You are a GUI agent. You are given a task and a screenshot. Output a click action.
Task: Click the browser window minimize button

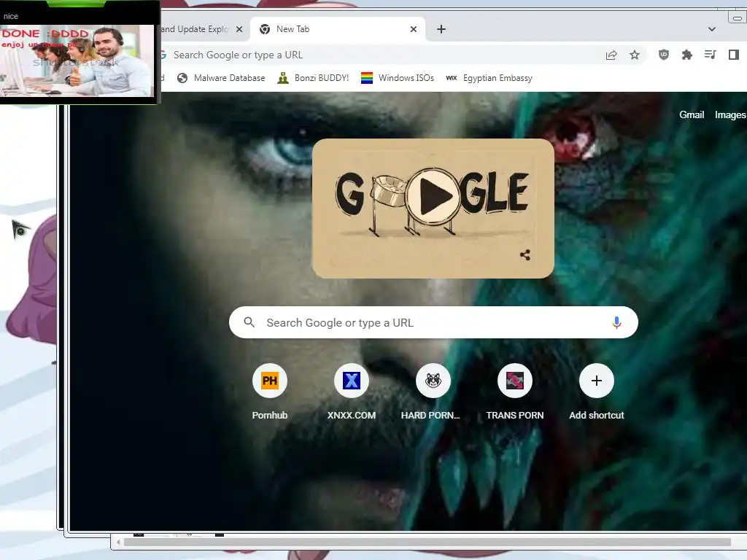point(737,18)
